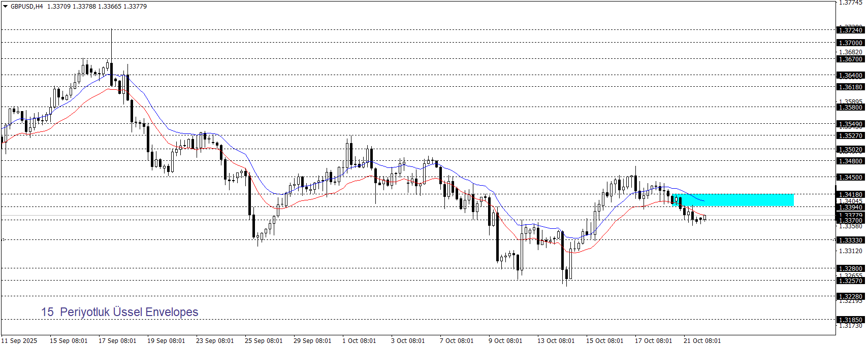Click the "21 Oct 08:01" time axis label
Image resolution: width=868 pixels, height=347 pixels.
pyautogui.click(x=702, y=341)
